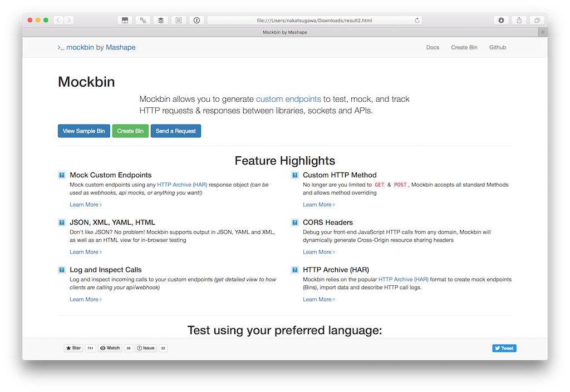Go back with Safari's back arrow

58,21
